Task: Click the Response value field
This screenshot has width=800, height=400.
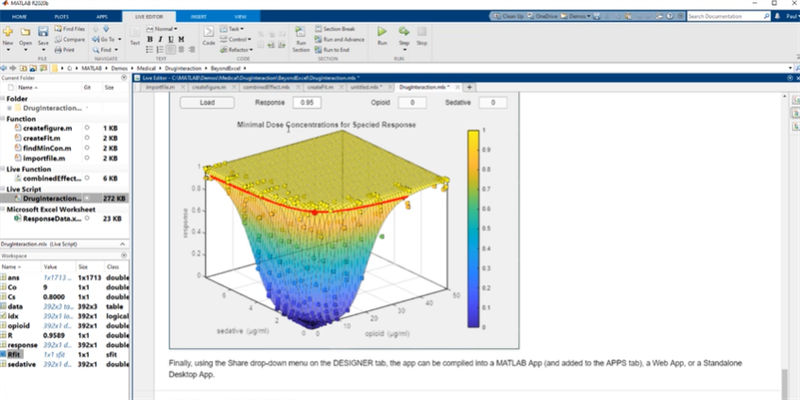Action: pos(307,103)
